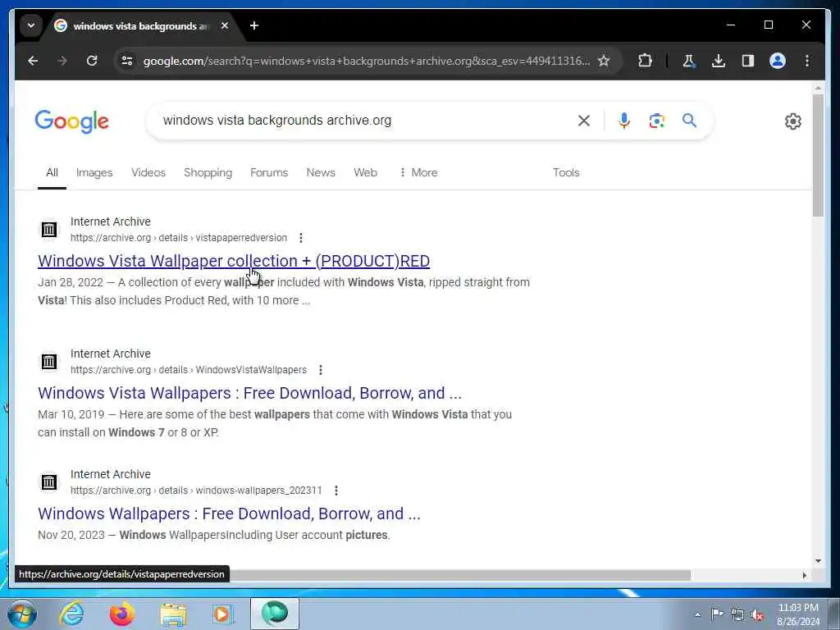
Task: Open Action Center flag icon
Action: [x=717, y=614]
